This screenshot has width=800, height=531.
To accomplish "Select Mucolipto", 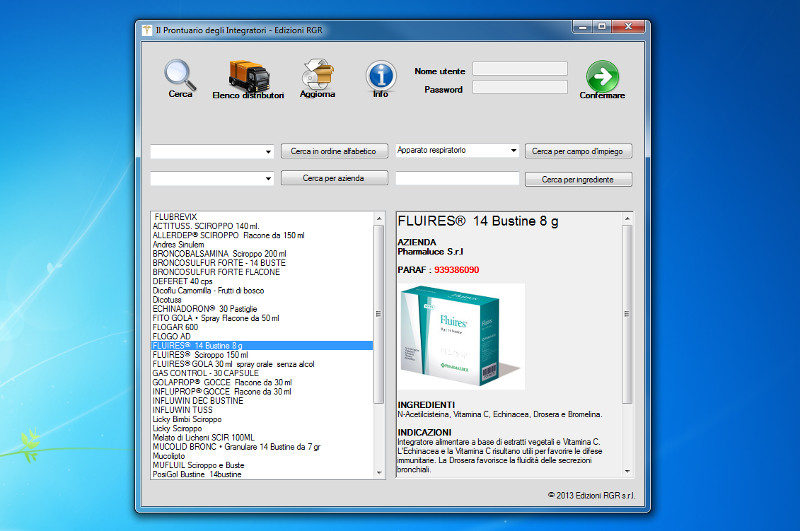I will (x=262, y=456).
